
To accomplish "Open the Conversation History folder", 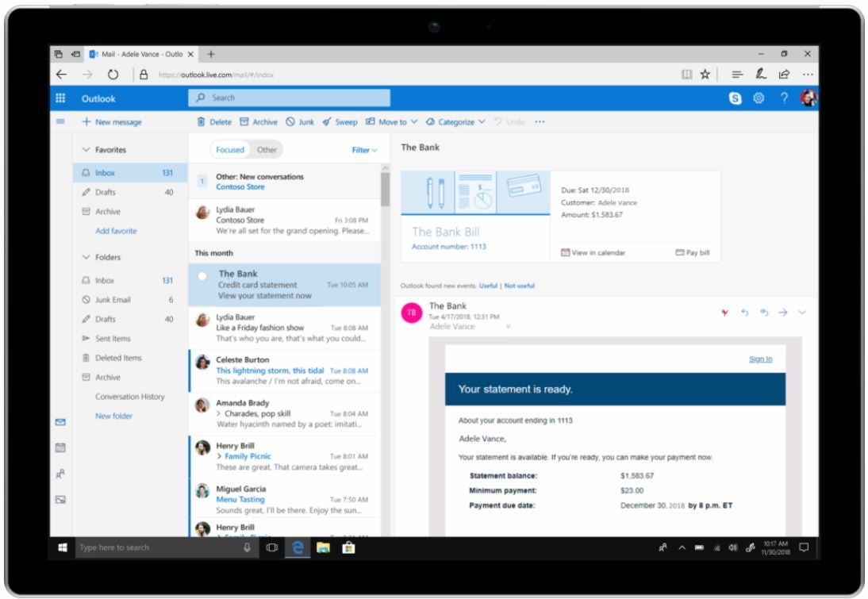I will [129, 397].
